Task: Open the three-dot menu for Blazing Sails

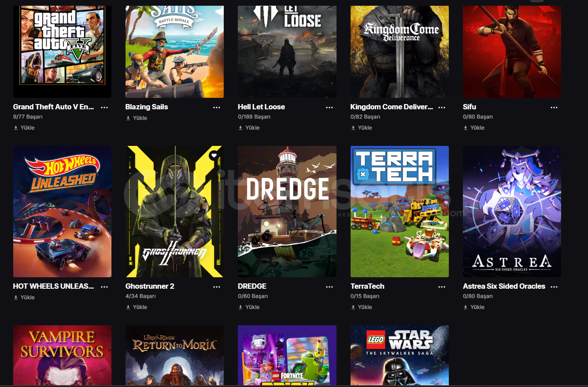Action: click(217, 107)
